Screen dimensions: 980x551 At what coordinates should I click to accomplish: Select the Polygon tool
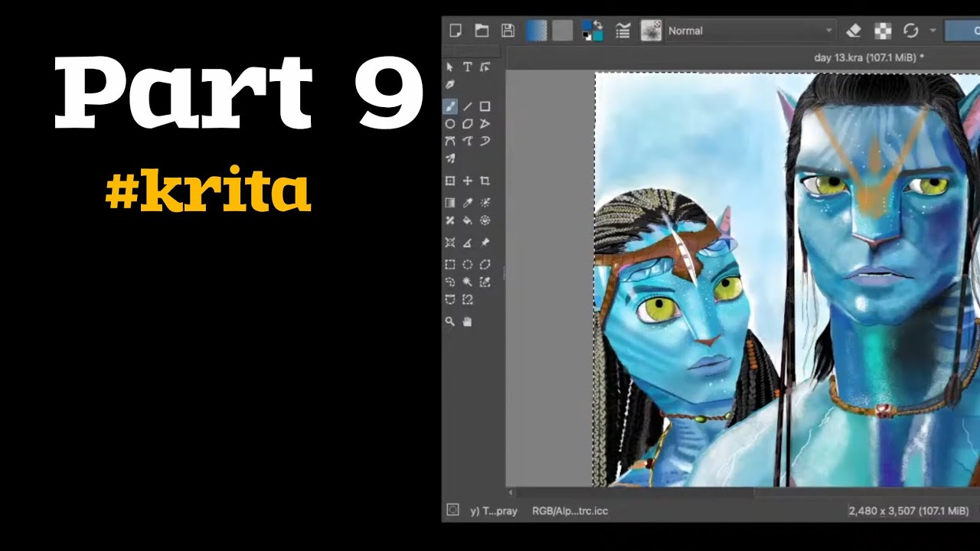pyautogui.click(x=467, y=124)
